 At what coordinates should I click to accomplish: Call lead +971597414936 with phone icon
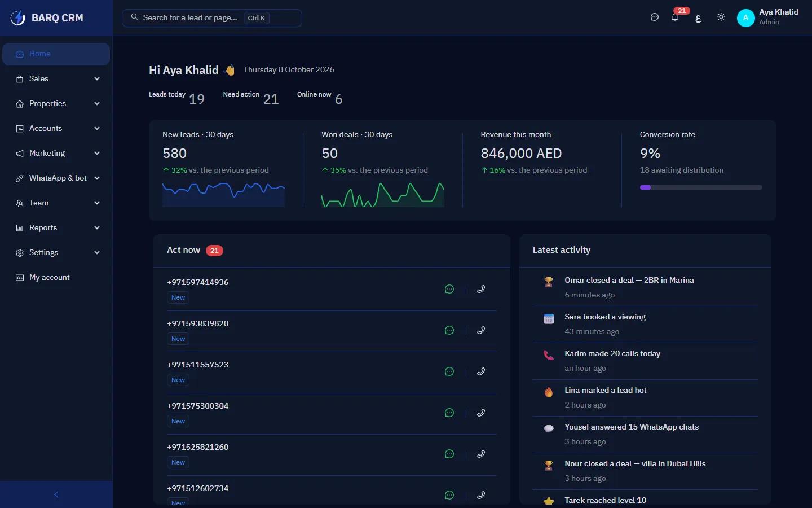(481, 289)
